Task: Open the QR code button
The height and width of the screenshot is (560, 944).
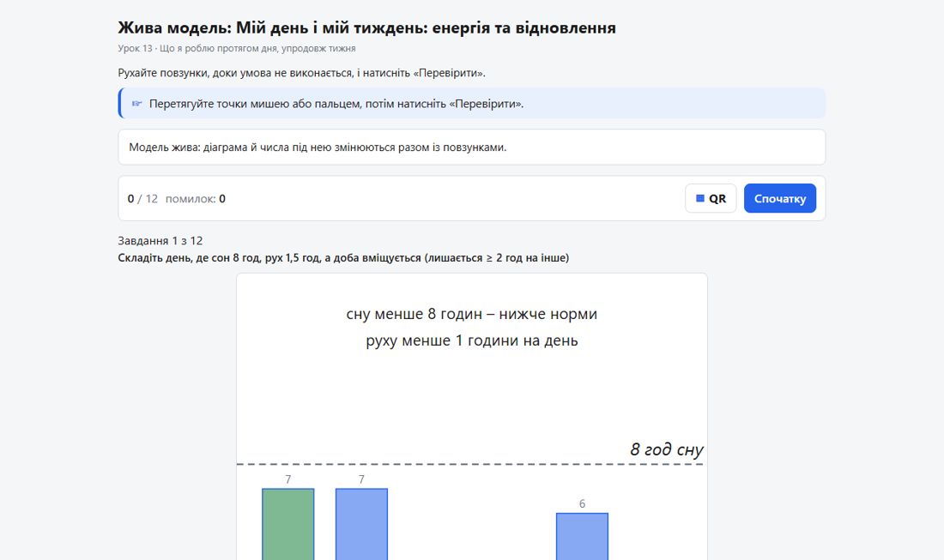Action: (711, 198)
